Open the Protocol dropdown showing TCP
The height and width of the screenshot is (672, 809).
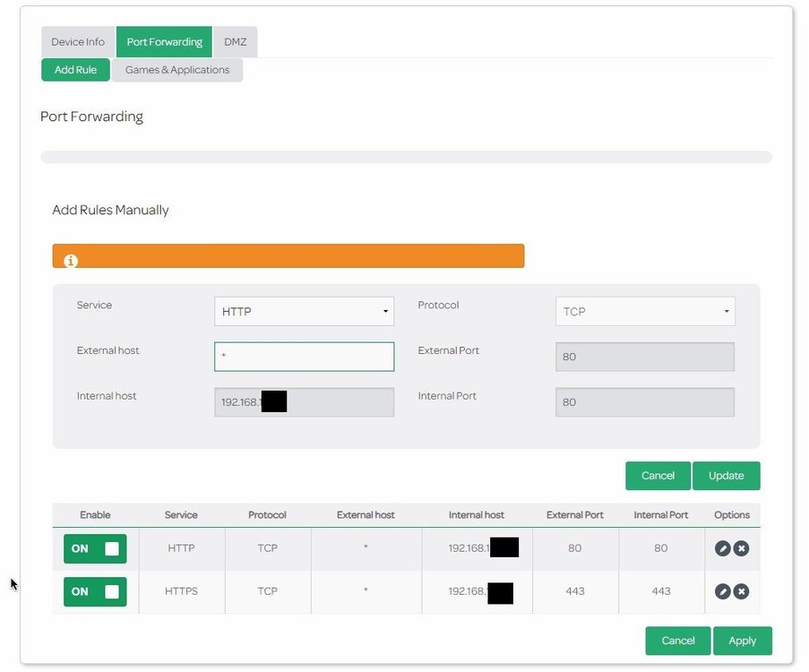pos(645,311)
